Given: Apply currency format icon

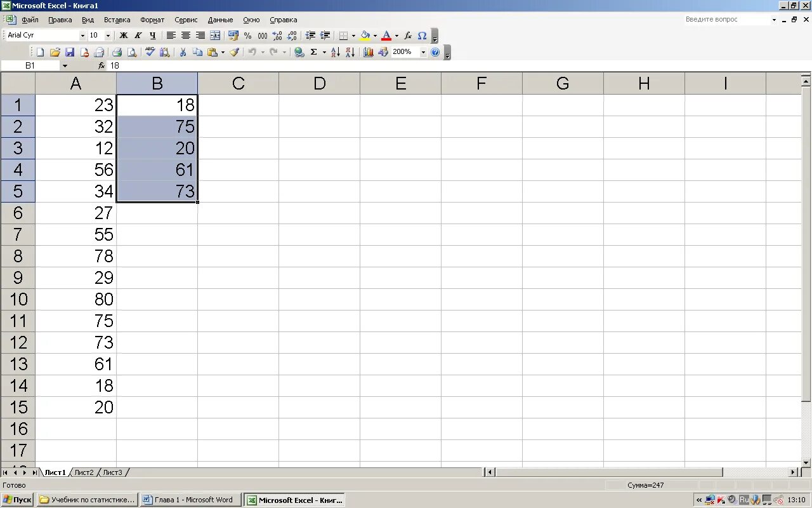Looking at the screenshot, I should click(x=233, y=36).
